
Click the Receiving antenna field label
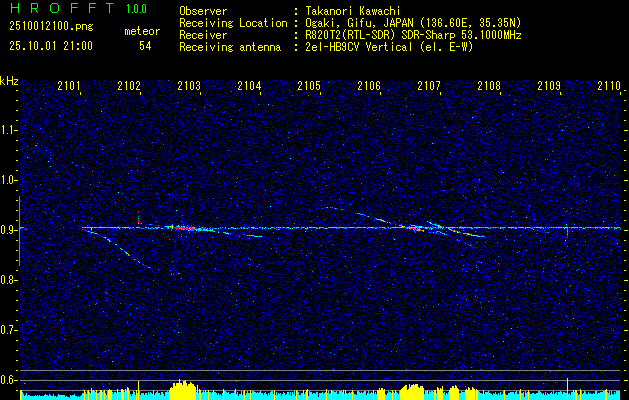click(230, 47)
